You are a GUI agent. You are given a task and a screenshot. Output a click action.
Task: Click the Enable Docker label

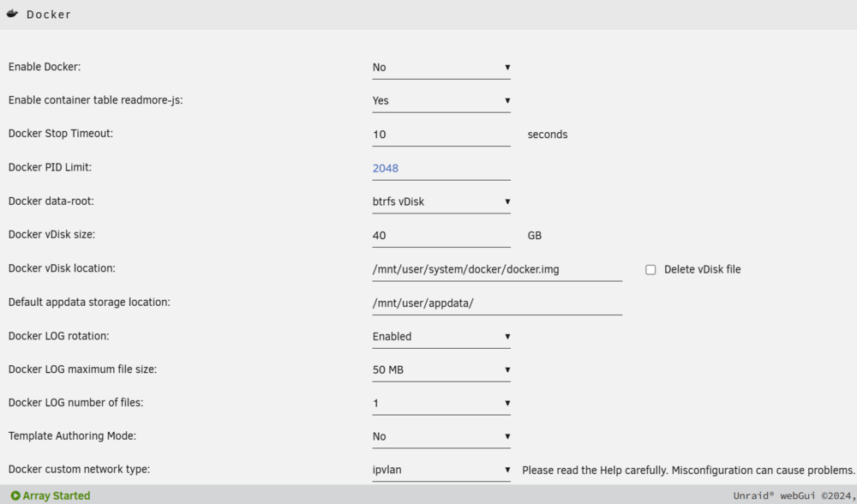45,67
